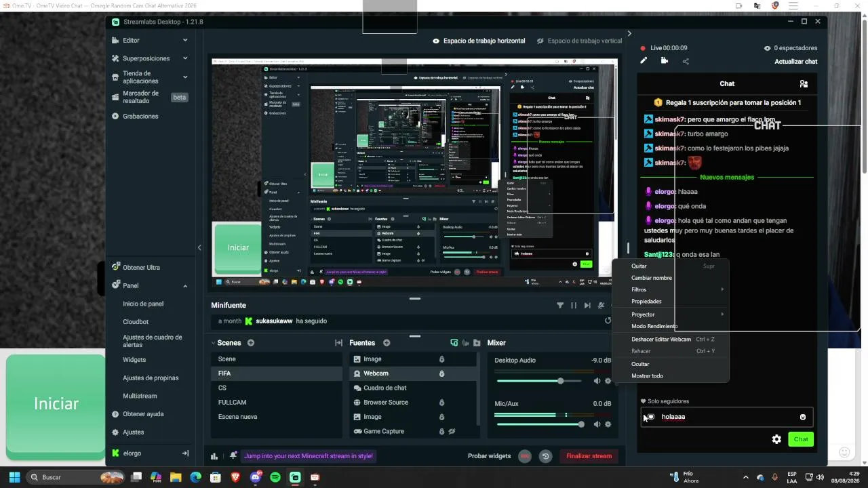Collapse the chat panel arrow
Screen dimensions: 868x488
click(x=629, y=33)
